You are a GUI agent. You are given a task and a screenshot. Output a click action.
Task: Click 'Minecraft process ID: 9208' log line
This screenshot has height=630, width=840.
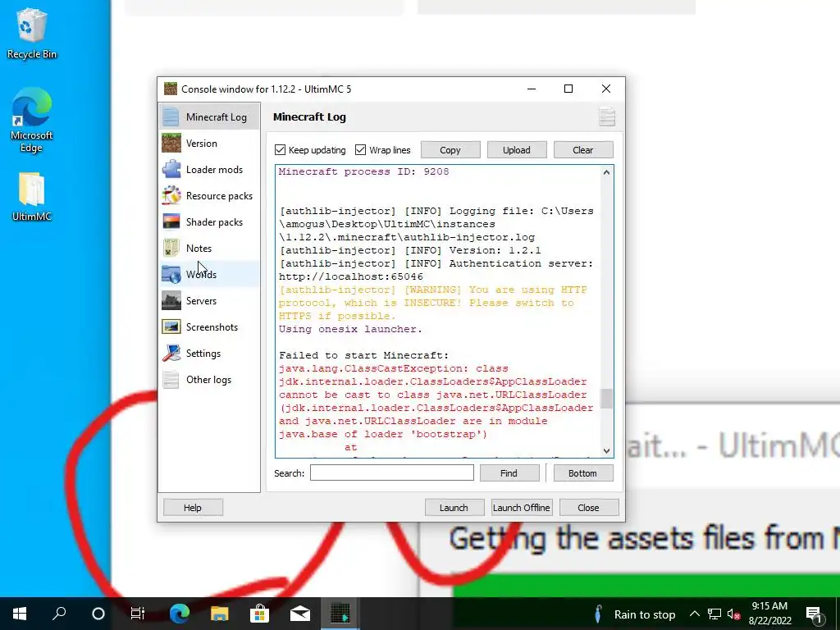point(363,171)
